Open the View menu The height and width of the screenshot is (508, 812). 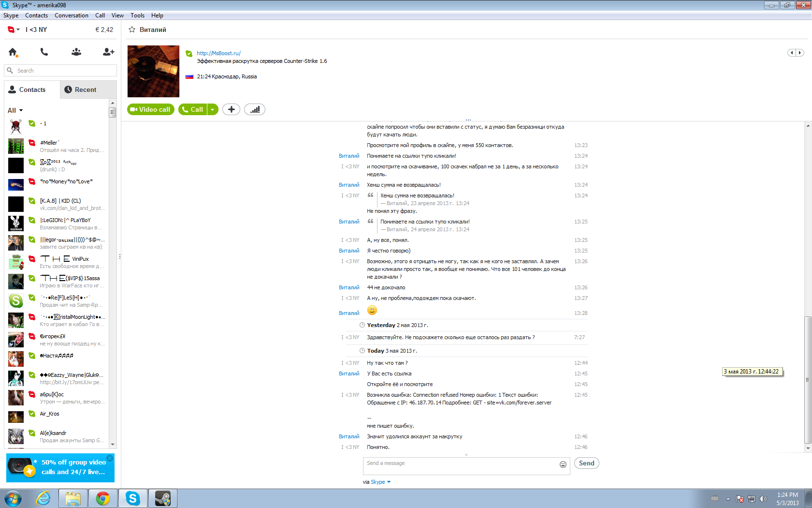click(x=117, y=15)
